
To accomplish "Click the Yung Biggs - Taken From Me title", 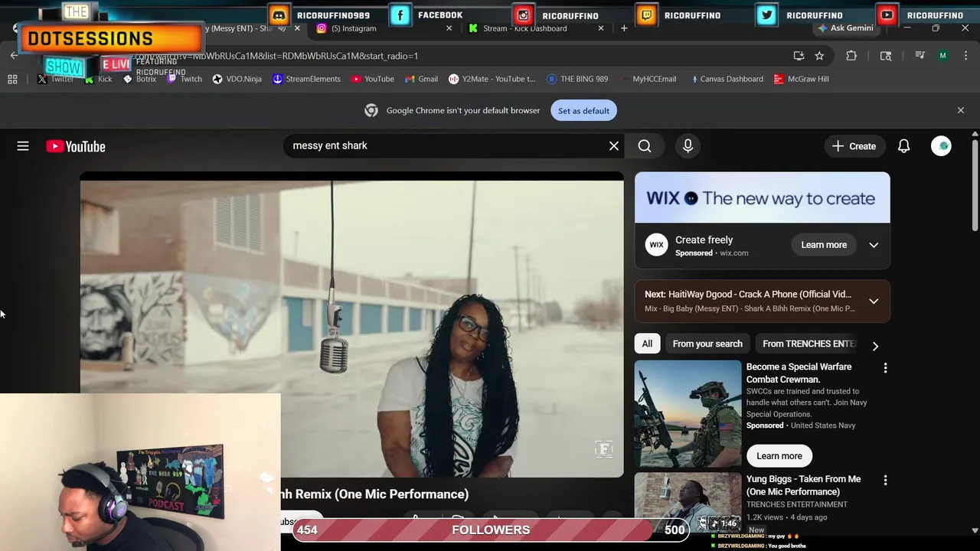I will point(803,485).
